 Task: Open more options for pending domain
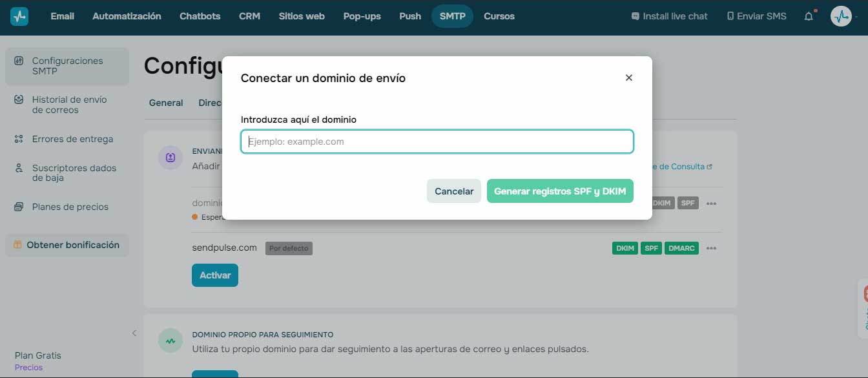point(711,203)
